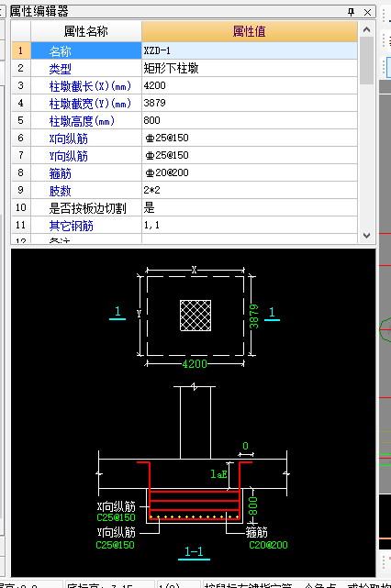Click the 1-1 section title
This screenshot has height=588, width=391.
194,551
